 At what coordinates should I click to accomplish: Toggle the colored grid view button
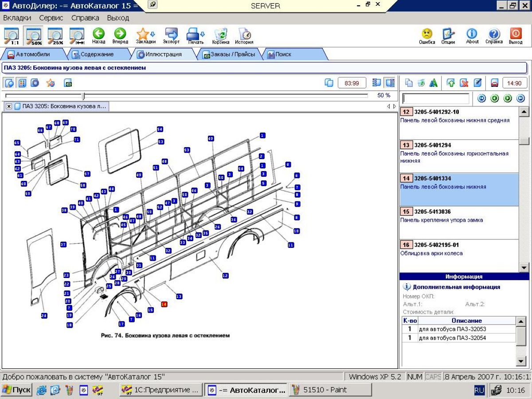tap(22, 83)
